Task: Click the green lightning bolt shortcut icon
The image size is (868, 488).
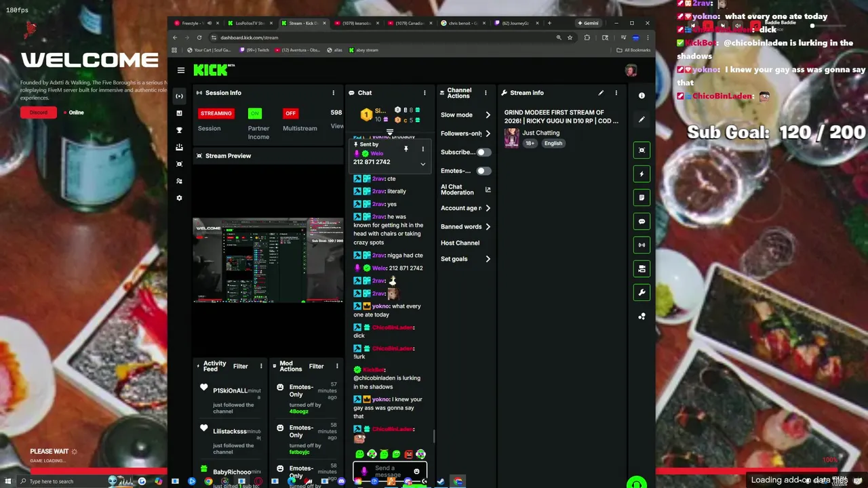Action: (642, 174)
